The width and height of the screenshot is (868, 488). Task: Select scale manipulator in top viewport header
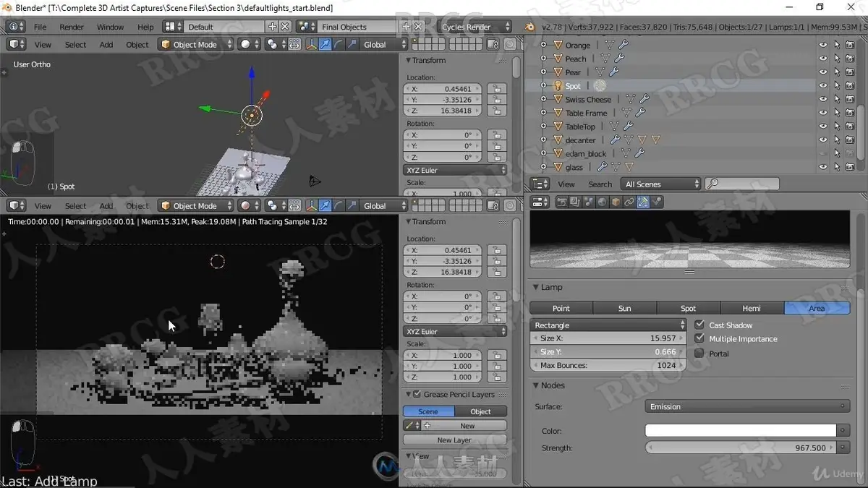click(352, 44)
